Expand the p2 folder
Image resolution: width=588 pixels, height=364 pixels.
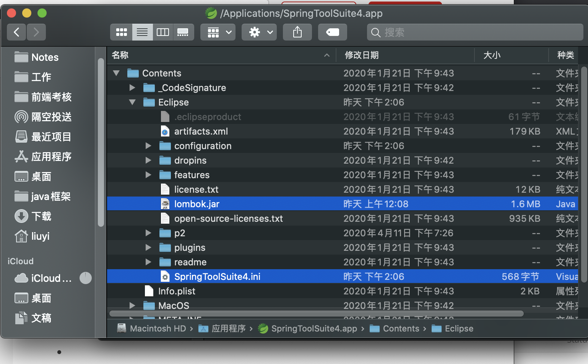point(148,233)
